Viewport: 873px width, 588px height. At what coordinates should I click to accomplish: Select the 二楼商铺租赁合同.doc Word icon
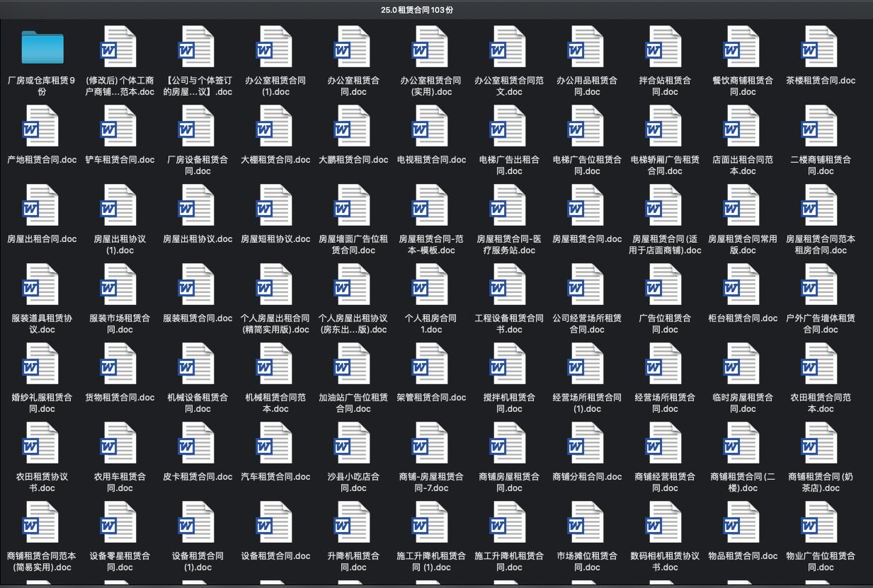point(821,126)
